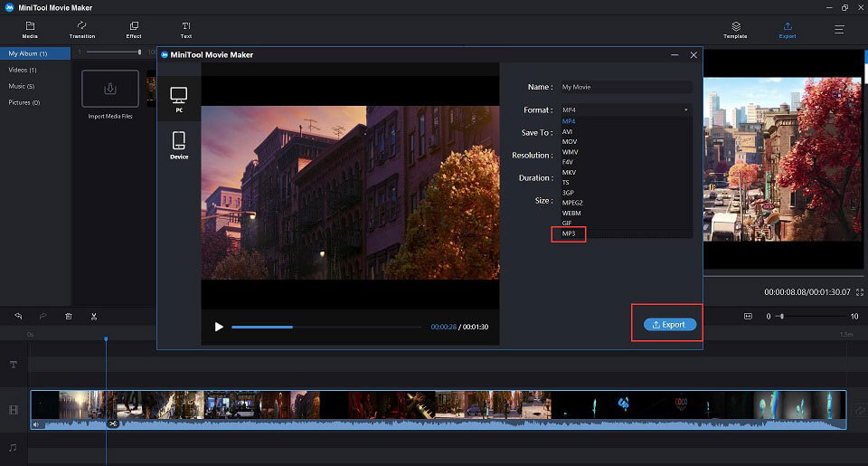Mute the video clip audio

click(36, 424)
